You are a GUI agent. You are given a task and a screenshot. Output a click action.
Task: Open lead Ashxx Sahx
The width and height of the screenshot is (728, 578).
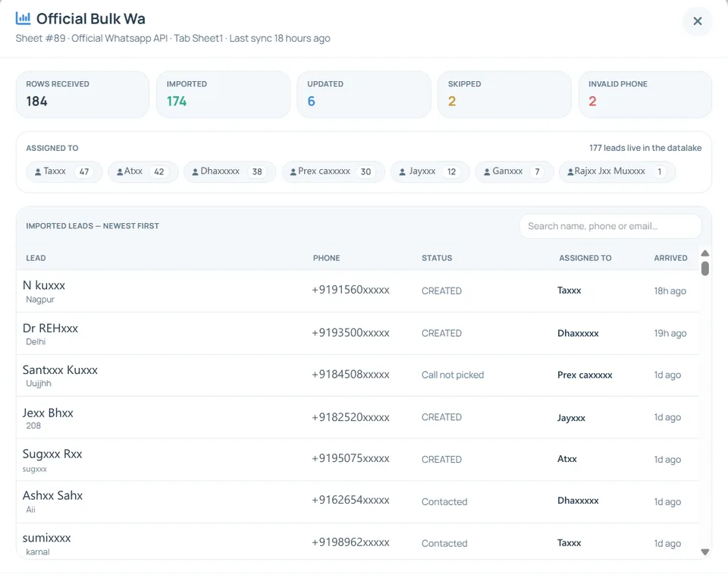357,502
